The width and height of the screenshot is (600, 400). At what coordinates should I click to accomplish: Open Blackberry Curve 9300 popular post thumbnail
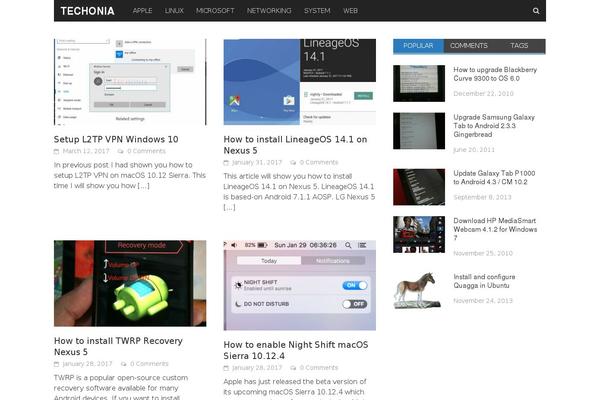tap(419, 83)
